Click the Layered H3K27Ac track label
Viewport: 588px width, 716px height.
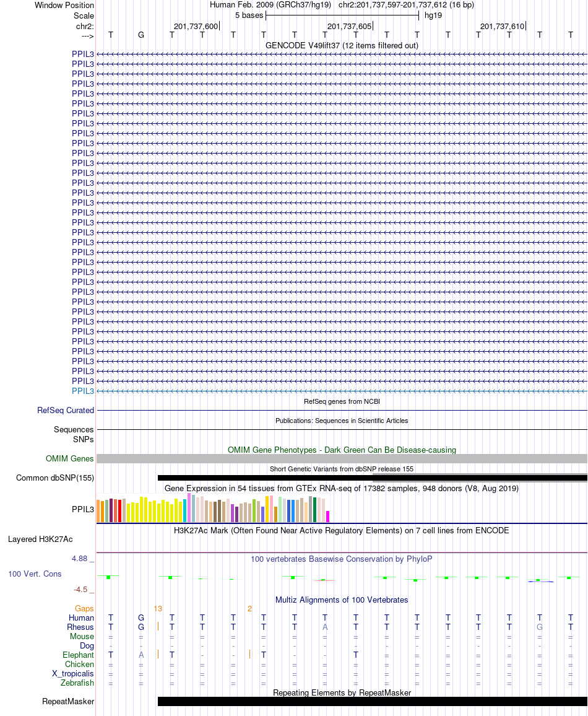40,539
